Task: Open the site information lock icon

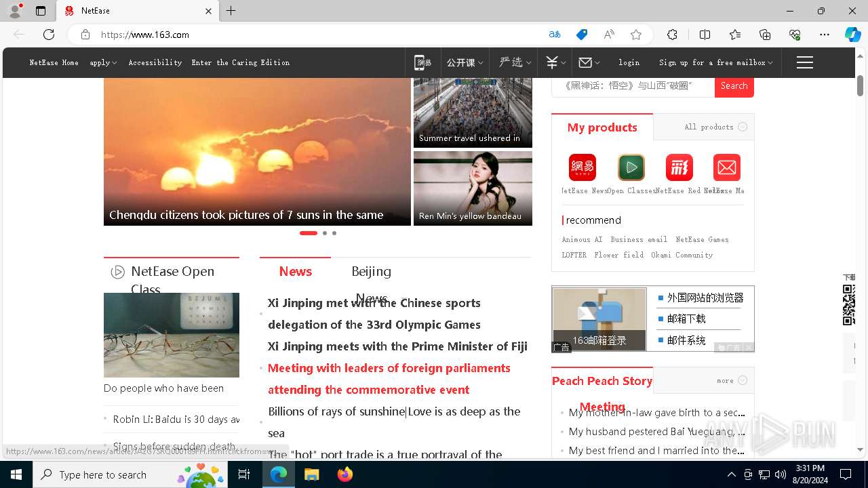Action: 85,35
